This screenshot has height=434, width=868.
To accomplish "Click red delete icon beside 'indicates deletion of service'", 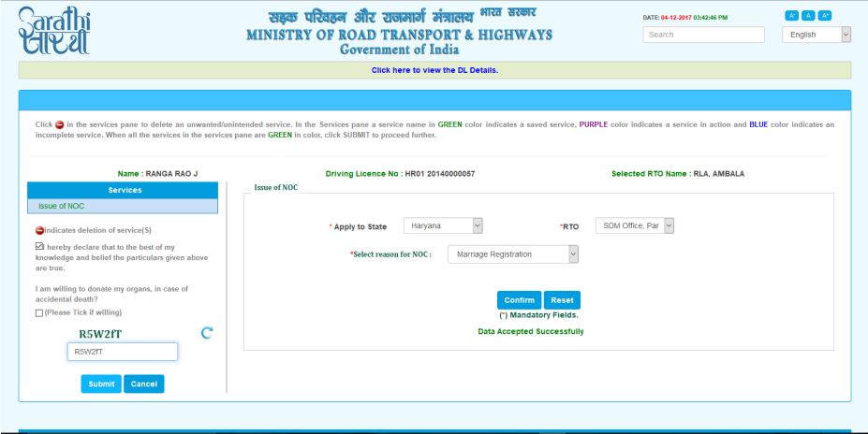I will pyautogui.click(x=40, y=230).
